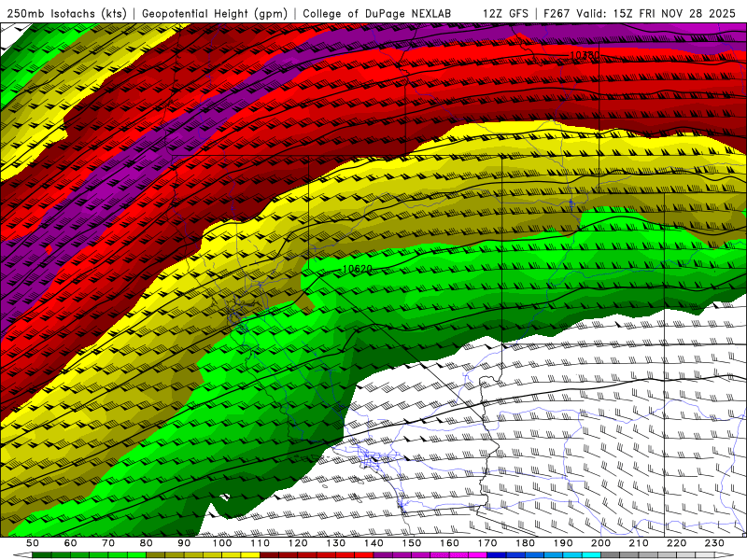
Task: Click the legend value 80
Action: pos(146,543)
